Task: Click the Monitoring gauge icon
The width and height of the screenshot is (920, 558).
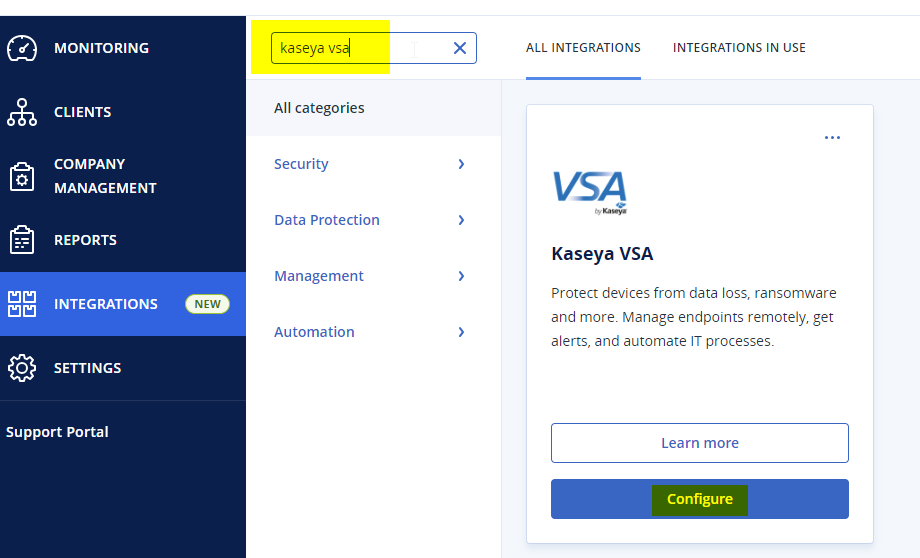Action: (22, 48)
